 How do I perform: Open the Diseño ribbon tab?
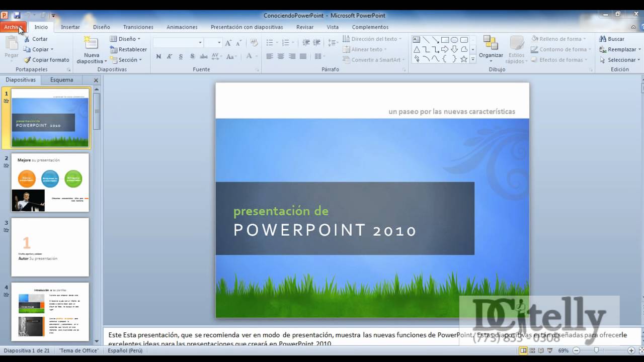101,27
